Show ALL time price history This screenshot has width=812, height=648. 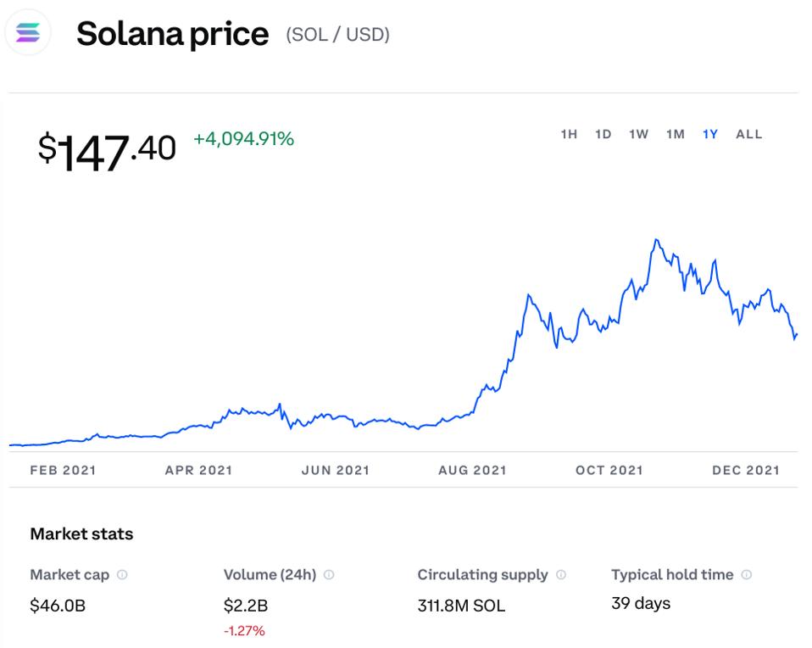(x=749, y=134)
